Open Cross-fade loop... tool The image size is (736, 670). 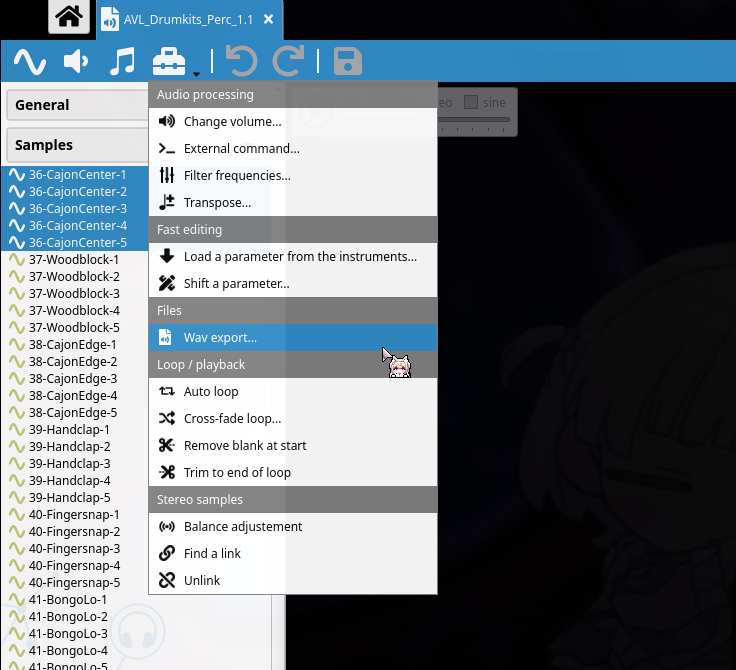point(232,419)
